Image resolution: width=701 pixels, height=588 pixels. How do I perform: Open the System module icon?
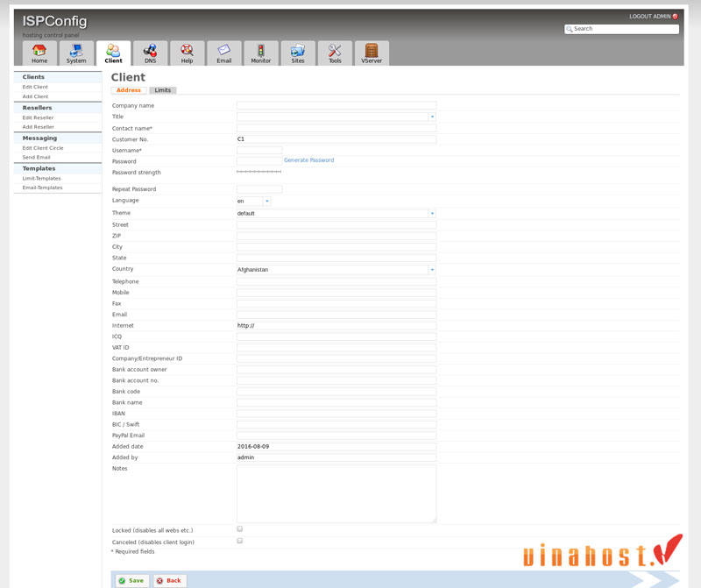76,50
